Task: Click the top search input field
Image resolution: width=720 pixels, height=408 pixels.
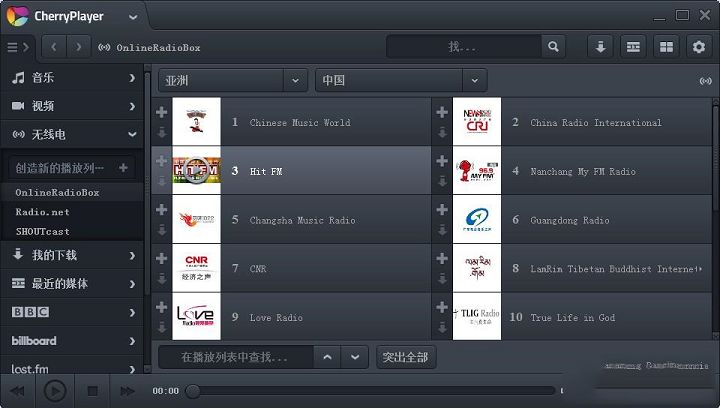Action: pos(464,46)
